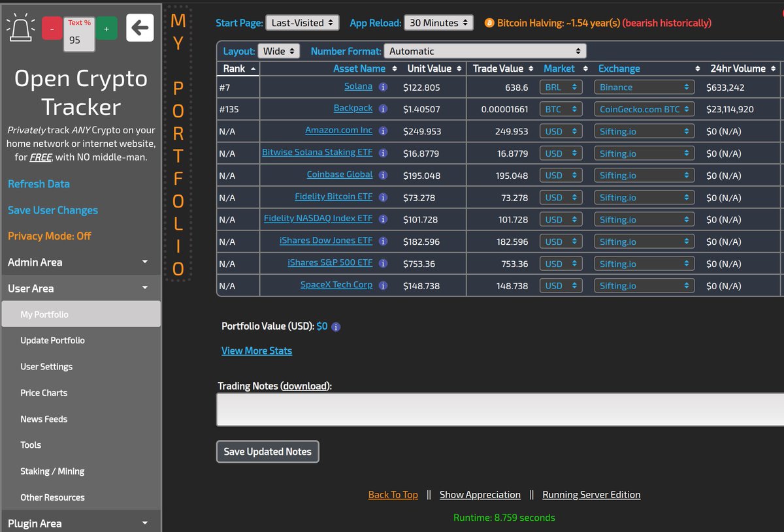
Task: Click the alarm siren alerts icon
Action: [21, 28]
